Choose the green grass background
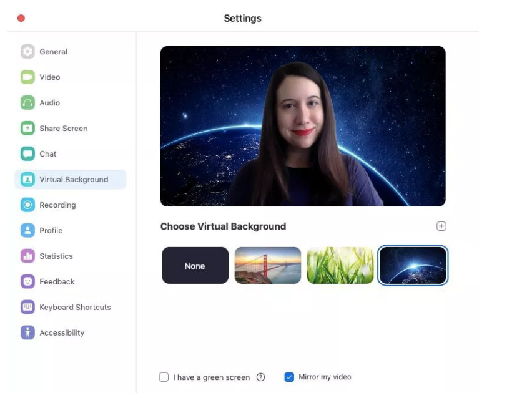The width and height of the screenshot is (532, 393). tap(340, 266)
